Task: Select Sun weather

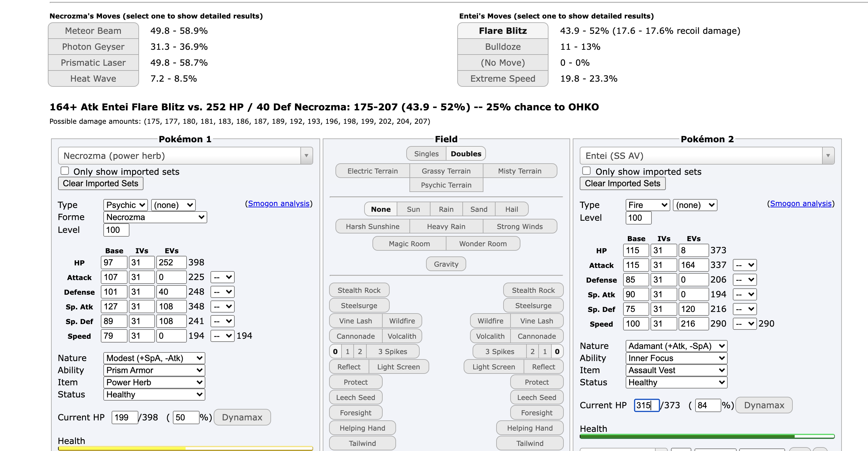Action: (413, 209)
